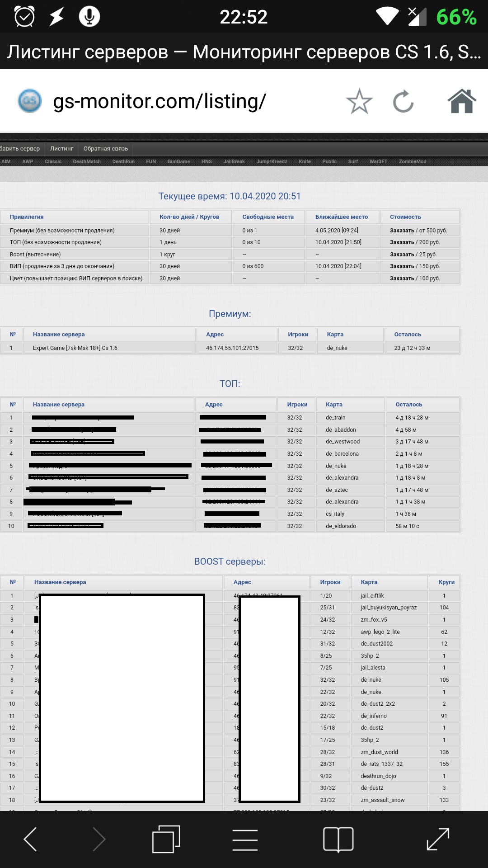This screenshot has width=488, height=868.
Task: Select the Jump/Kreedz category tab
Action: tap(272, 161)
